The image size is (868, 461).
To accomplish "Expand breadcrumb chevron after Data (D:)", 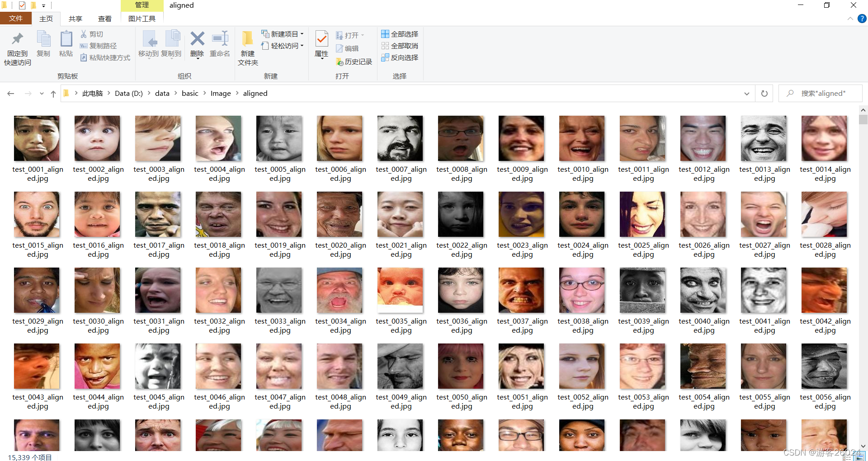I will click(149, 93).
